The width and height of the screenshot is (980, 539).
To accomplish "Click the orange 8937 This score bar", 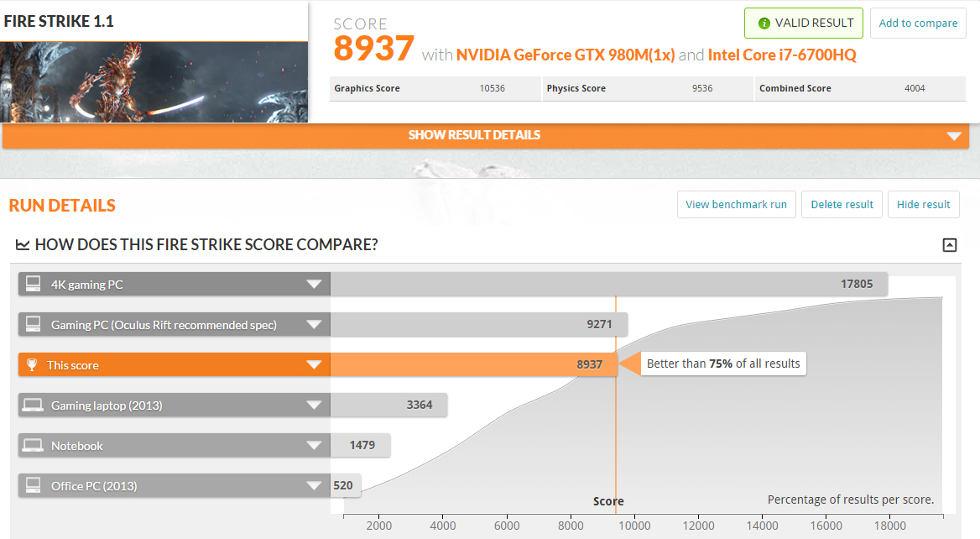I will point(474,364).
